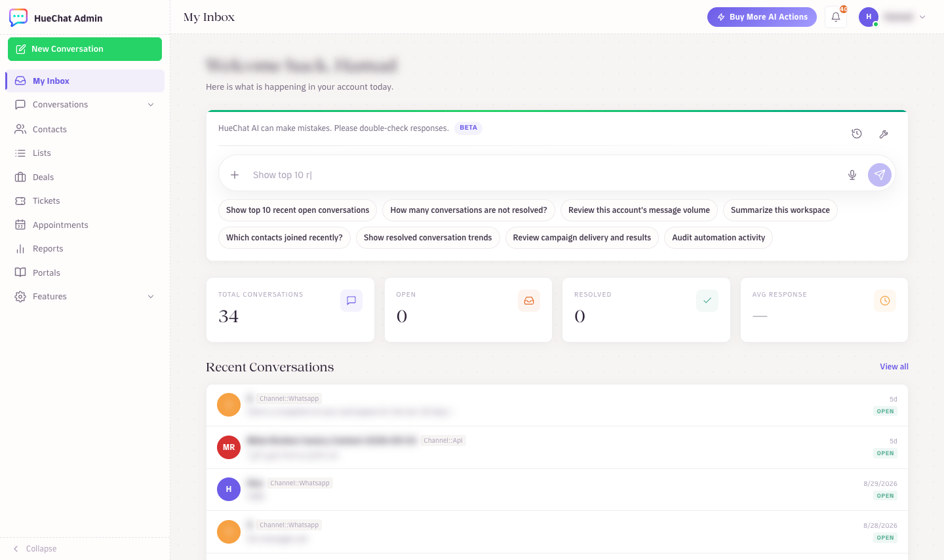Open the user account dropdown arrow
The image size is (944, 560).
(922, 17)
